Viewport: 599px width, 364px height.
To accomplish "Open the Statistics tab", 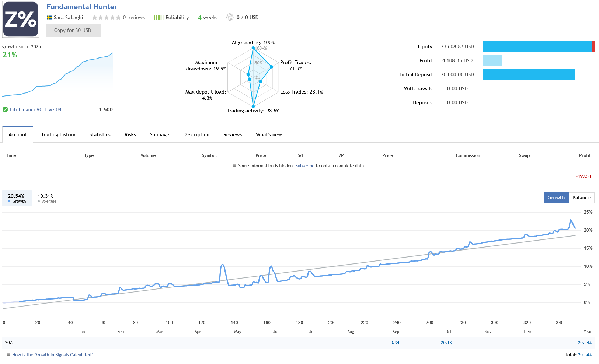I will point(100,135).
